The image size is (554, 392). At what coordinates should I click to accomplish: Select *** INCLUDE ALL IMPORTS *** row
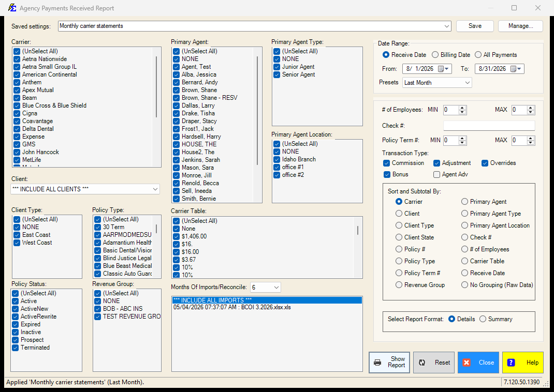point(267,300)
